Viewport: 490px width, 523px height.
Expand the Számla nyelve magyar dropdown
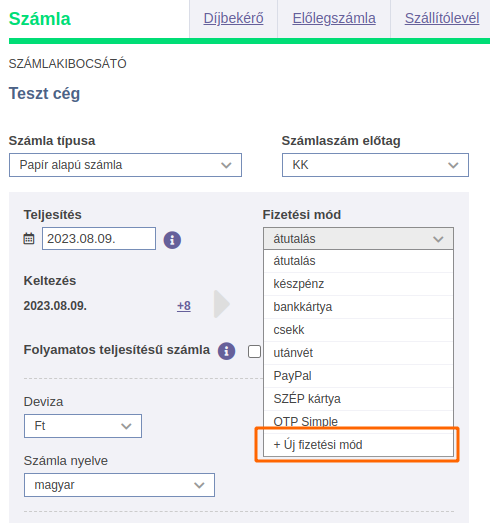[x=119, y=485]
